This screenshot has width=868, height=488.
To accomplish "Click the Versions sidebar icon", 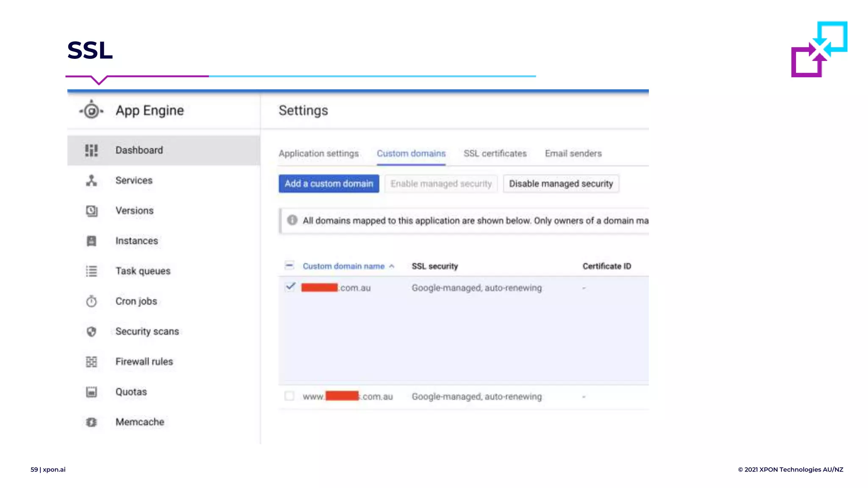I will (x=92, y=211).
